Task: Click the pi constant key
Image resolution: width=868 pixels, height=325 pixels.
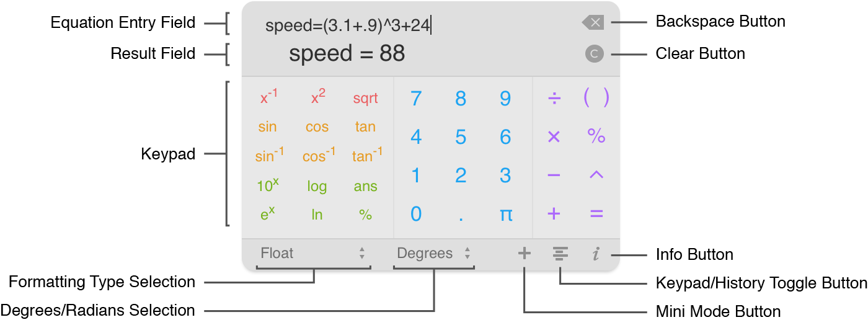Action: (506, 215)
